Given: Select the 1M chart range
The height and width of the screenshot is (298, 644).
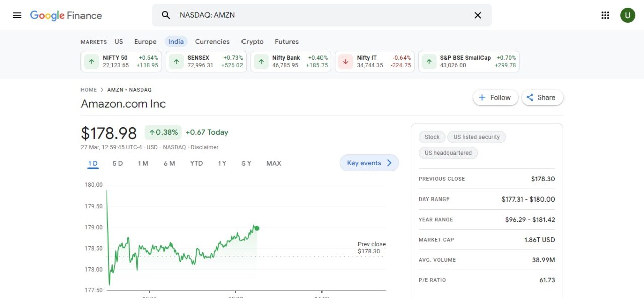Looking at the screenshot, I should (143, 163).
